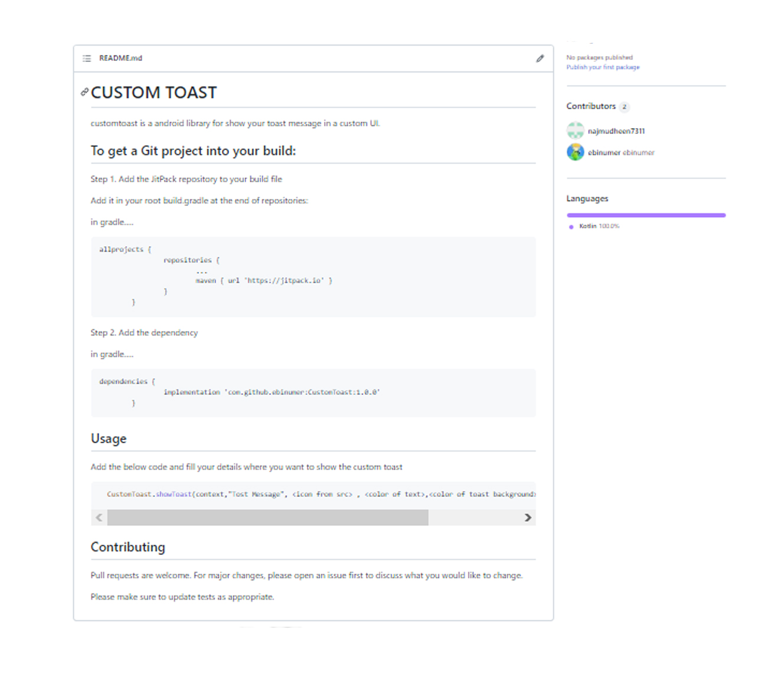Click the README.md file name
Screen dimensions: 765x700
(120, 58)
